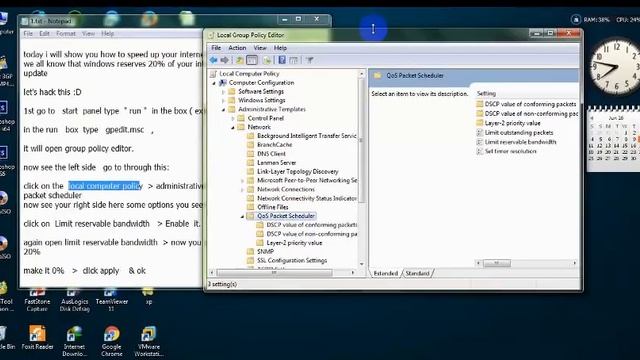Select BranchCache folder in tree
Viewport: 640px width, 360px height.
[270, 145]
